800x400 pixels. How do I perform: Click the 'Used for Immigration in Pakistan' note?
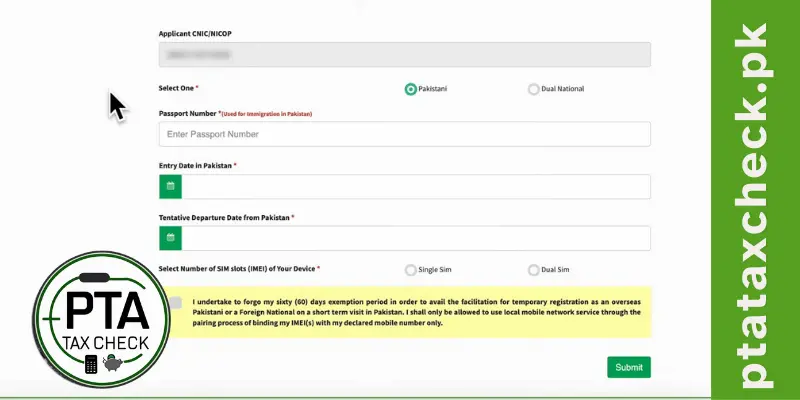click(x=267, y=114)
